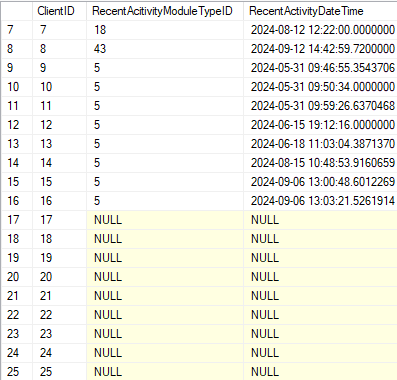Screen dimensions: 397x380
Task: Click datetime 2024-09-06 13:03:21.5261914
Action: click(320, 201)
